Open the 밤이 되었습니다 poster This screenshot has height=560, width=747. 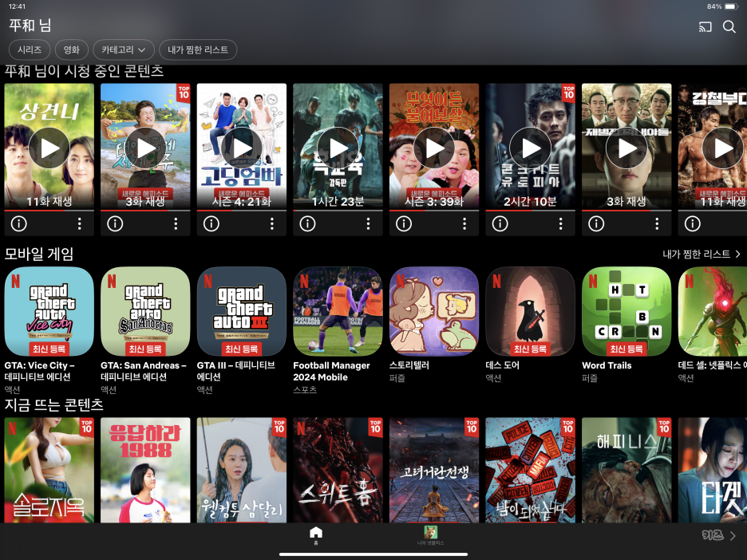[530, 470]
